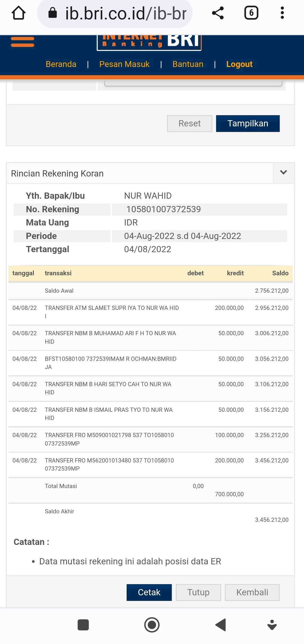Collapse the Rincian Rekening Koran panel
304x644 pixels.
283,173
